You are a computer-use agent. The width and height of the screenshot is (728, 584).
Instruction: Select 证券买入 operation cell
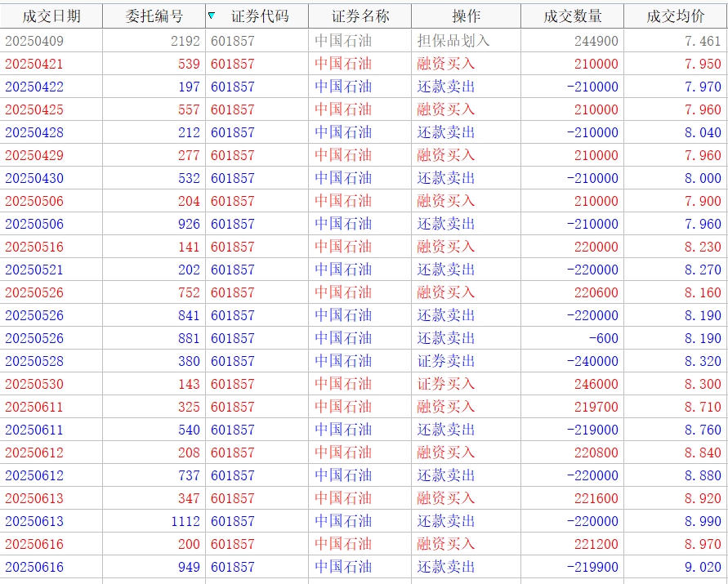[446, 384]
